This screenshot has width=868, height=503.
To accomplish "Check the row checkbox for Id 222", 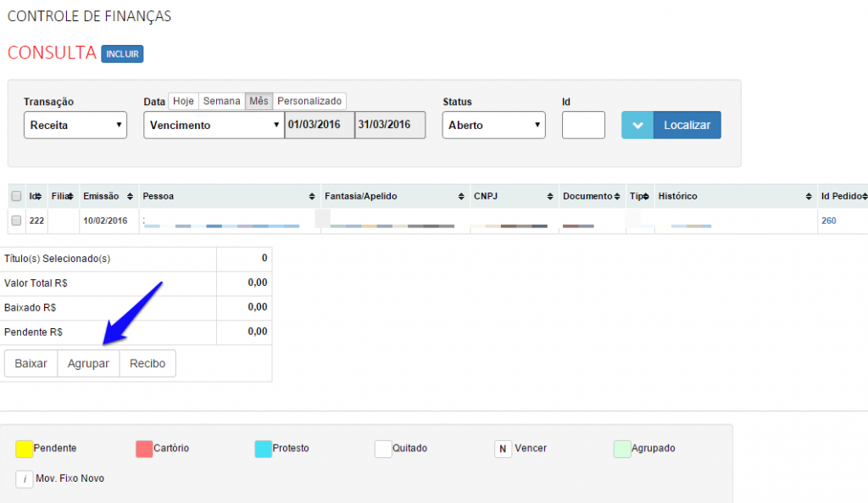I will 16,221.
